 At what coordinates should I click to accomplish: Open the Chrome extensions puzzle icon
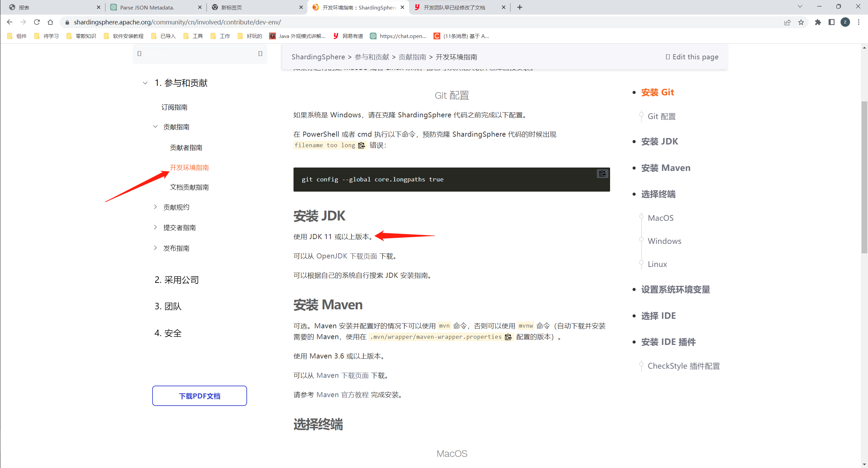[818, 22]
